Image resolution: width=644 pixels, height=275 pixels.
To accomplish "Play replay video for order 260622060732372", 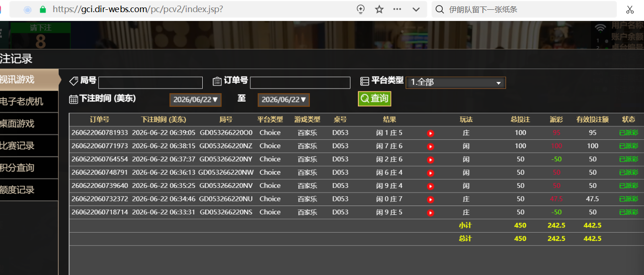I will [431, 199].
